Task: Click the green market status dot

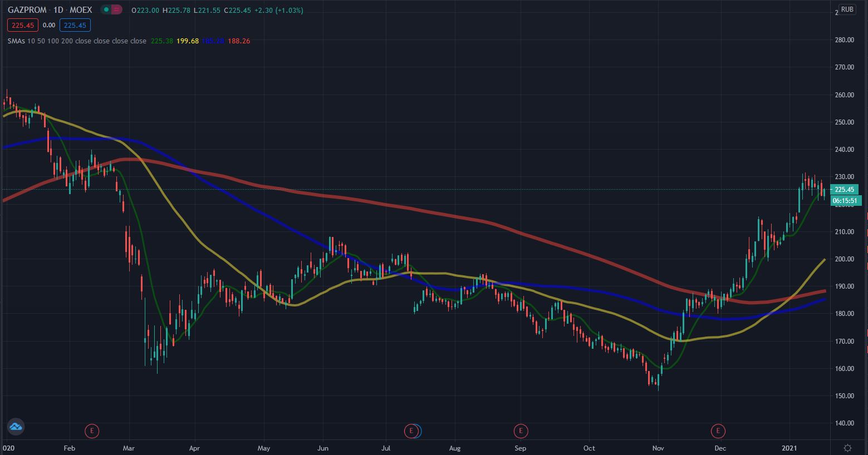Action: [106, 10]
